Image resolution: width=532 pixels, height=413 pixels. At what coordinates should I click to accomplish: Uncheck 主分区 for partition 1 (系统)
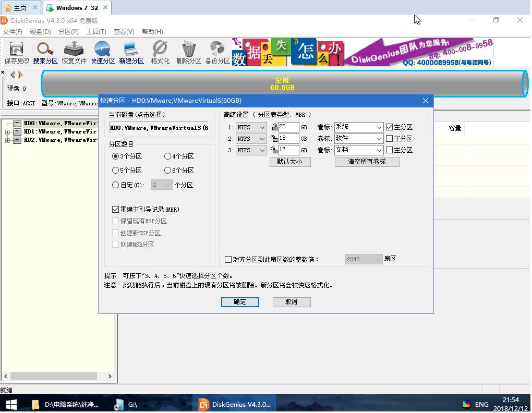coord(390,127)
